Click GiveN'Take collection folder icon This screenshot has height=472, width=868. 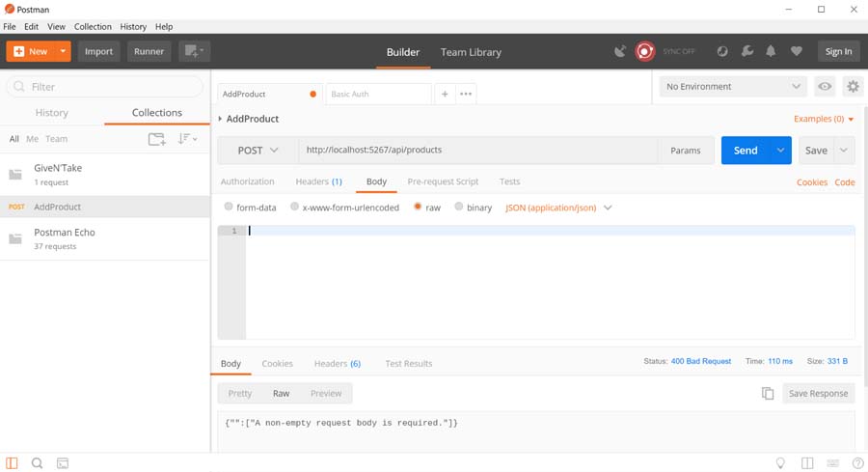[x=15, y=175]
